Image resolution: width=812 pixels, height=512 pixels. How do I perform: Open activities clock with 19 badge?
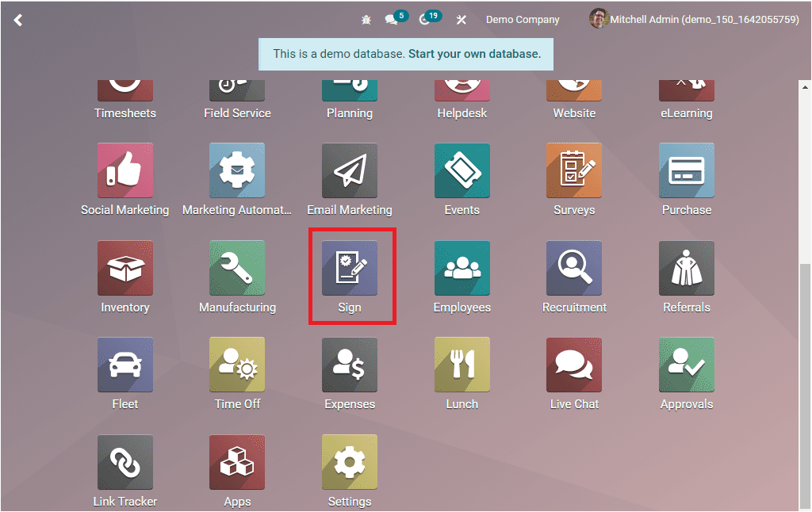429,19
